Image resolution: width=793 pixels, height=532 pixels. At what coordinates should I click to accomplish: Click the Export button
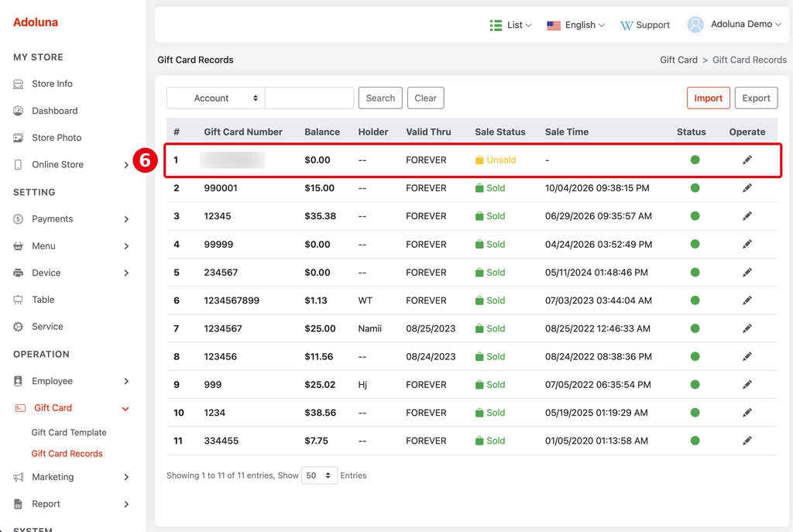pos(756,98)
